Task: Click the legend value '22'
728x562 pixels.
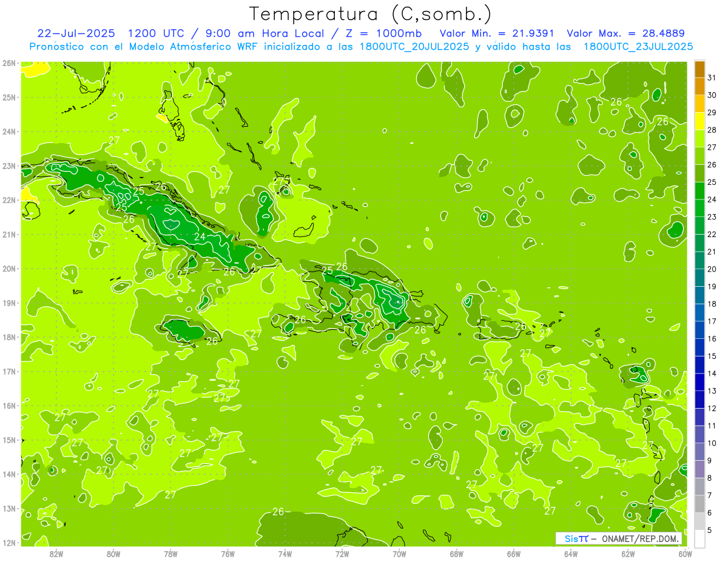Action: pos(712,234)
